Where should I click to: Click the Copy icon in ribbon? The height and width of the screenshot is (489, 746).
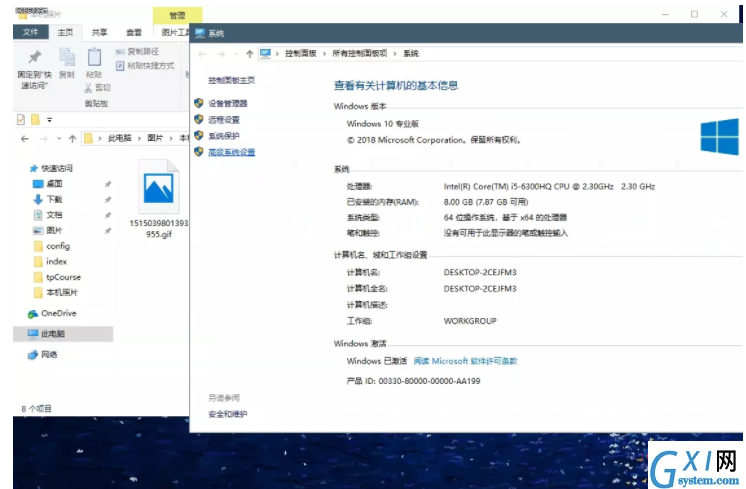67,58
